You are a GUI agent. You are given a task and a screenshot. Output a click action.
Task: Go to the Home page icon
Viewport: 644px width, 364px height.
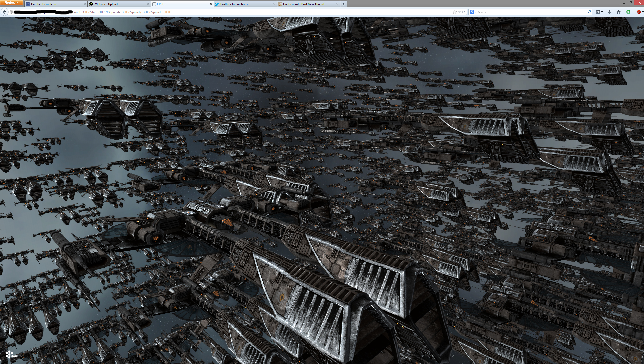point(618,12)
